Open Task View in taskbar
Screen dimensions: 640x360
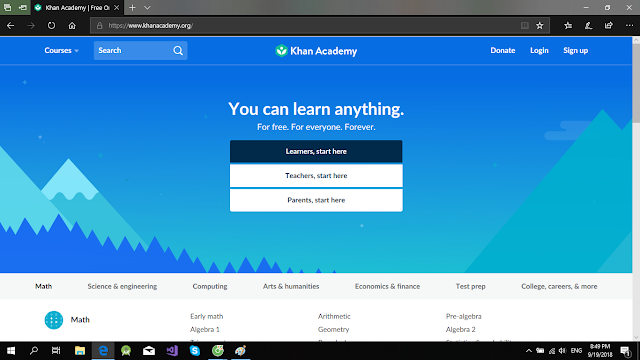point(56,351)
